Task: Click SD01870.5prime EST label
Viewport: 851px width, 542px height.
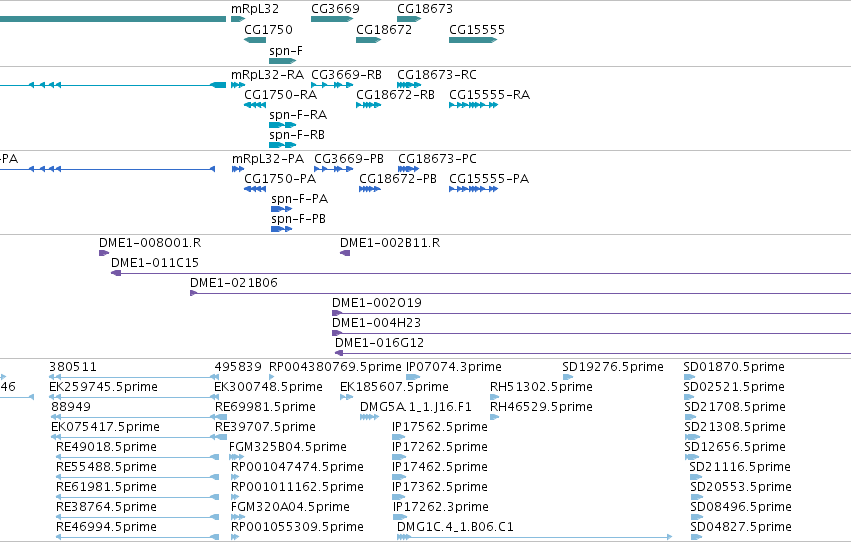Action: 734,367
